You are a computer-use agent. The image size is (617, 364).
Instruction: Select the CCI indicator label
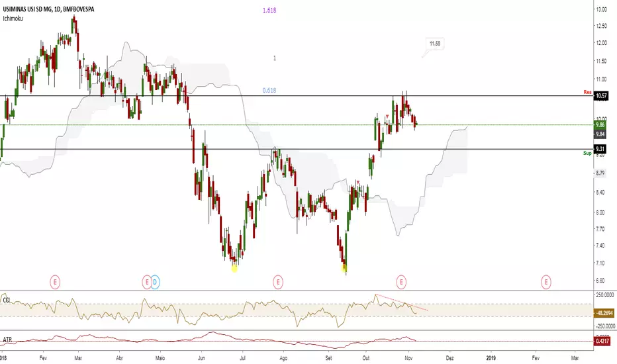click(7, 300)
